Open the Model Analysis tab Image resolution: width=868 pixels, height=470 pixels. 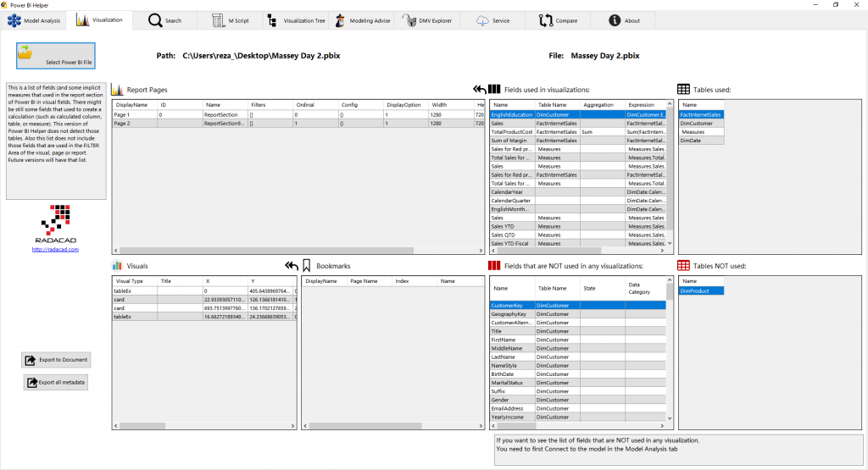(x=35, y=20)
